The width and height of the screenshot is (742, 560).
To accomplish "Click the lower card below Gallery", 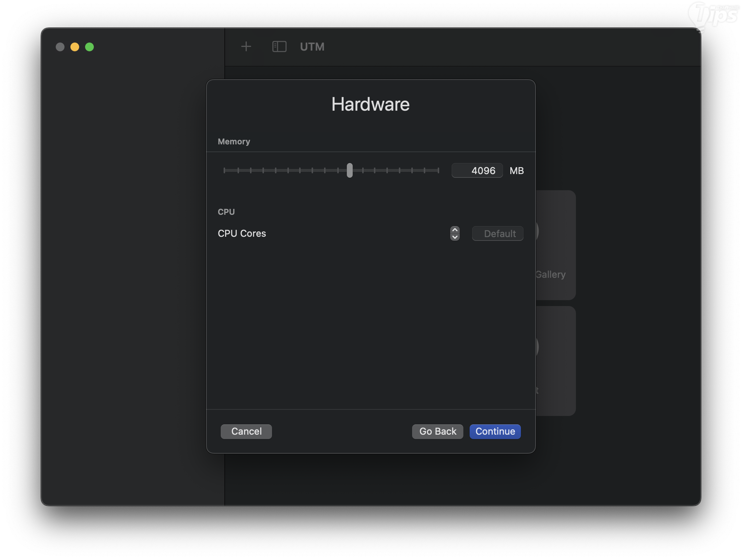I will pyautogui.click(x=555, y=361).
